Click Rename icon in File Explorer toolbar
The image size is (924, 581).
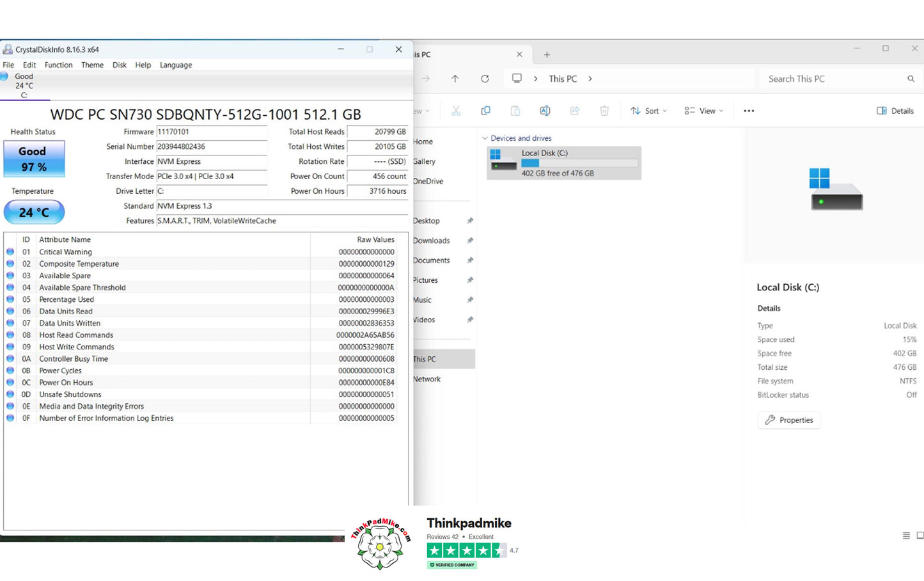545,111
